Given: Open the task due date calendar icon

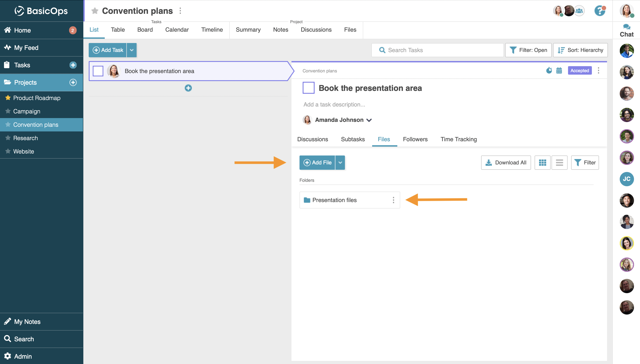Looking at the screenshot, I should click(x=559, y=70).
